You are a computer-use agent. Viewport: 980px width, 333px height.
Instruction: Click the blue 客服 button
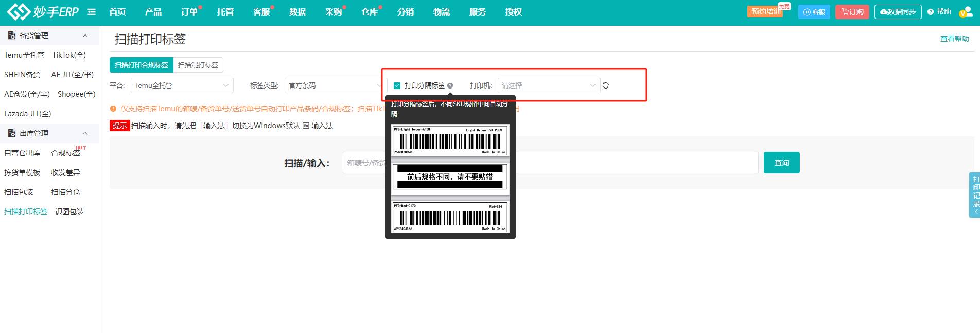(814, 12)
